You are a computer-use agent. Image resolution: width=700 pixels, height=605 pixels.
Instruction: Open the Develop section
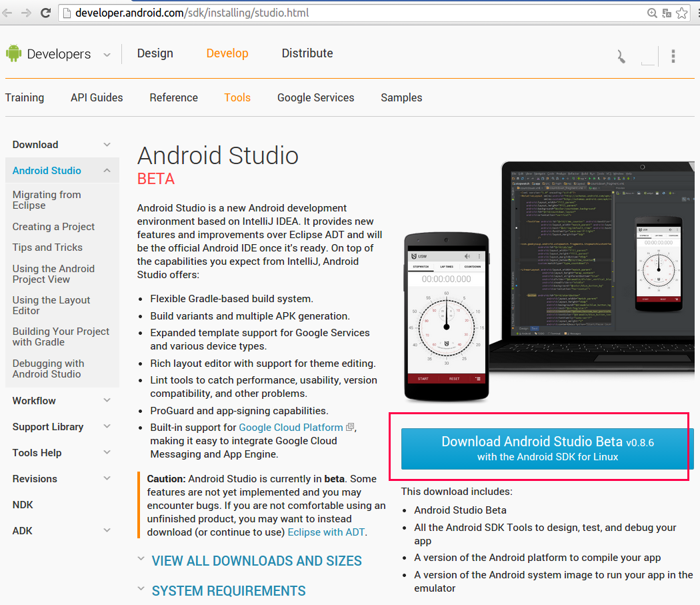click(227, 53)
